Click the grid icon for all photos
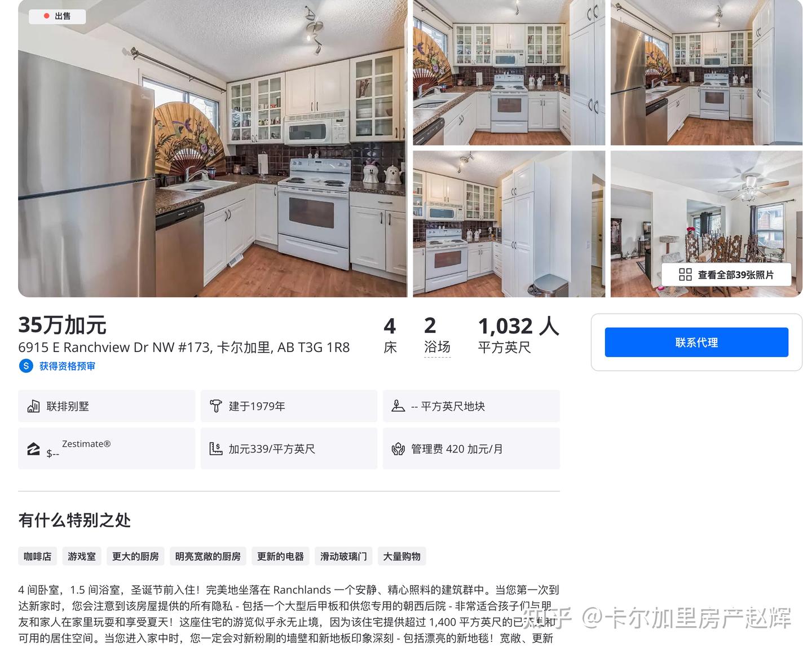Screen dimensions: 812x651 click(x=685, y=275)
